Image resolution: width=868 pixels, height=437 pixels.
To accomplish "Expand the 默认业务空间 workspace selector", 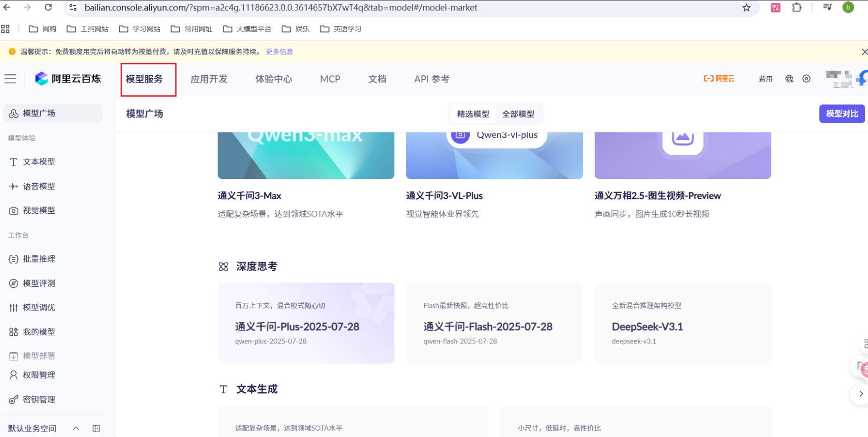I will click(43, 428).
